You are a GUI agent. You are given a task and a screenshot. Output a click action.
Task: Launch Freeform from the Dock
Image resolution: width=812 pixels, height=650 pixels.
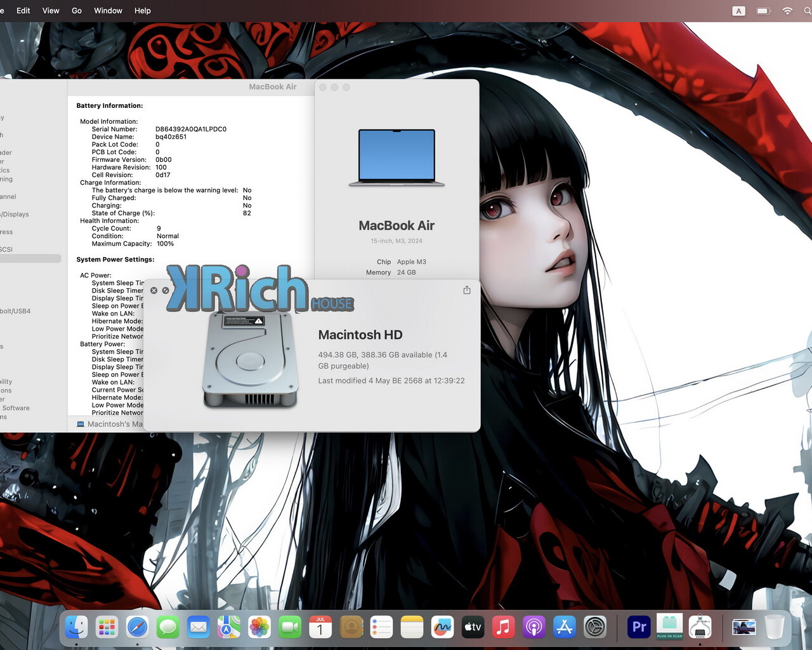coord(442,628)
